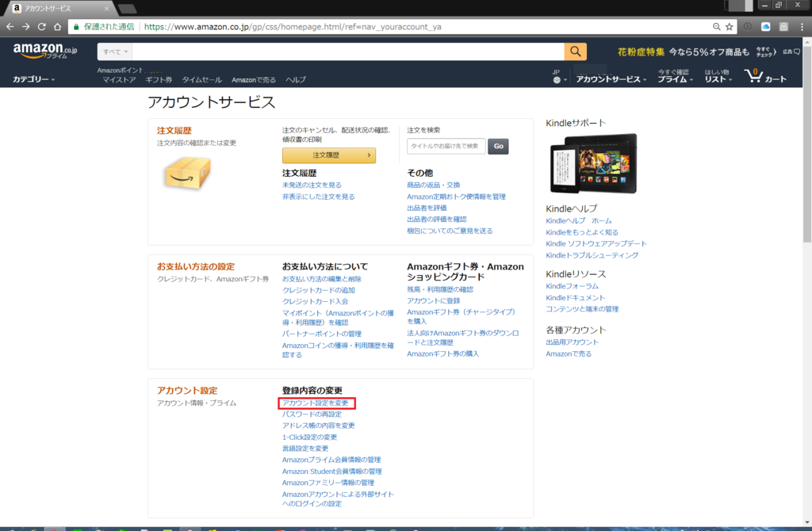This screenshot has height=531, width=812.
Task: Click the JP globe language selector
Action: click(x=558, y=76)
